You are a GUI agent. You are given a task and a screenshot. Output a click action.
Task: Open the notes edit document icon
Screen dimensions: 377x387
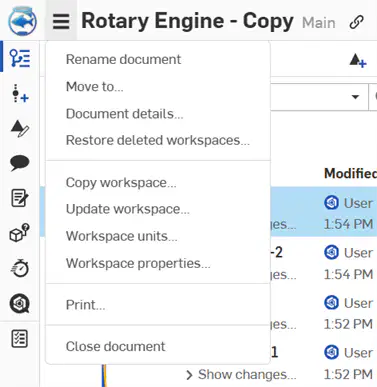point(20,198)
